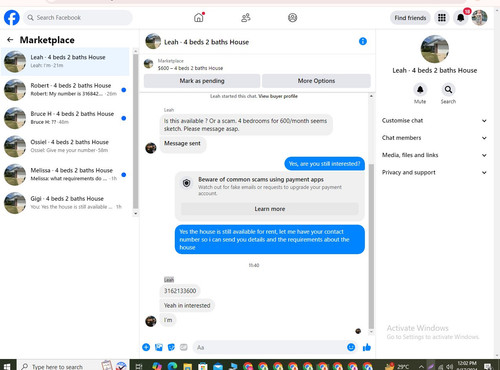Open the Menu grid icon
This screenshot has width=500, height=370.
pyautogui.click(x=442, y=18)
